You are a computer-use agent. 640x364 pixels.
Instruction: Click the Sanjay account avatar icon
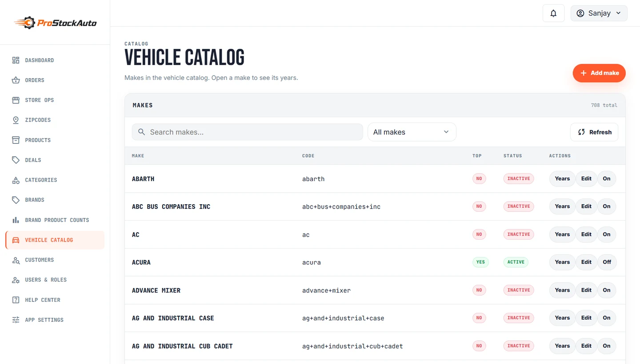tap(580, 13)
